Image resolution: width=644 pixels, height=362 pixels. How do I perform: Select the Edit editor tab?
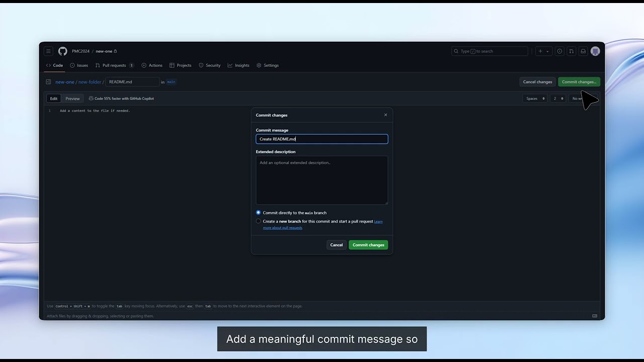54,99
